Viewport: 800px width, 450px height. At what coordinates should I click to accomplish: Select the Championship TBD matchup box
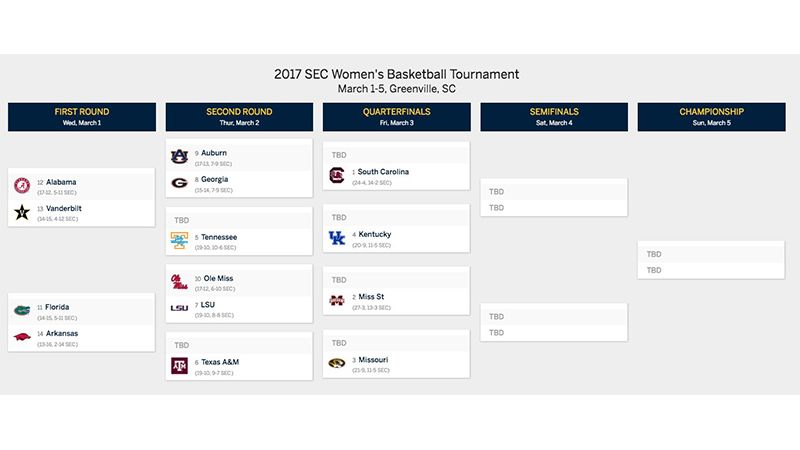click(x=711, y=262)
